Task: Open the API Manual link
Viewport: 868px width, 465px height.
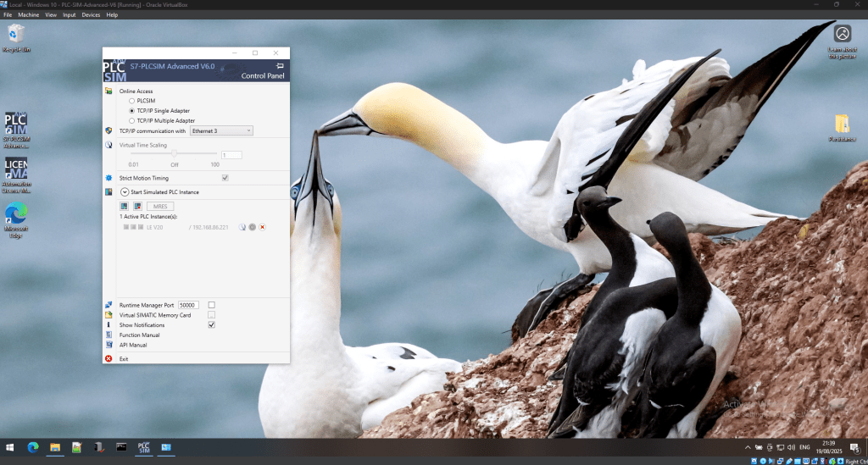Action: click(133, 345)
